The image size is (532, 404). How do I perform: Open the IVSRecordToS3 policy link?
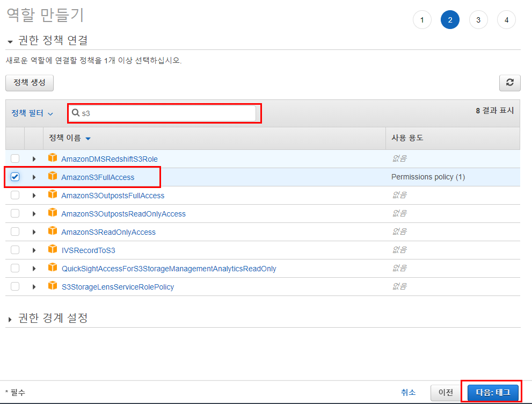click(x=88, y=250)
